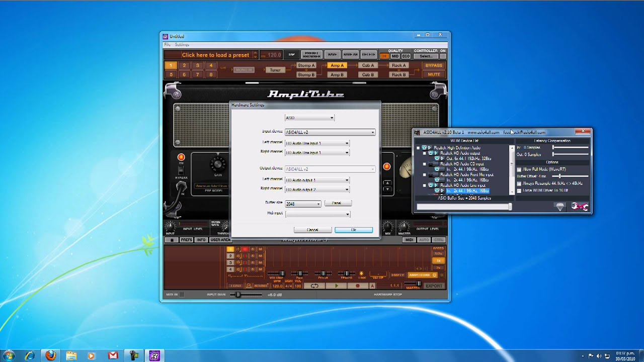This screenshot has width=644, height=362.
Task: Select the Cab B module
Action: (x=368, y=74)
